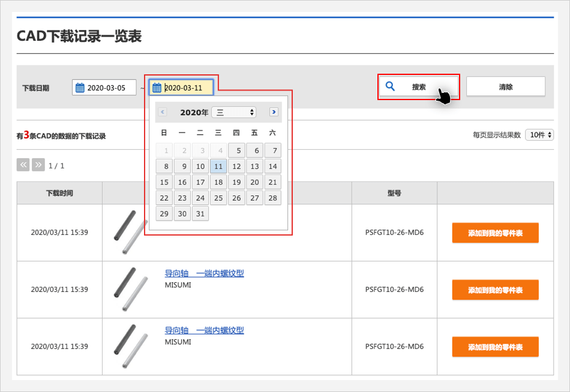
Task: Pick day 31 in the calendar
Action: pyautogui.click(x=200, y=214)
